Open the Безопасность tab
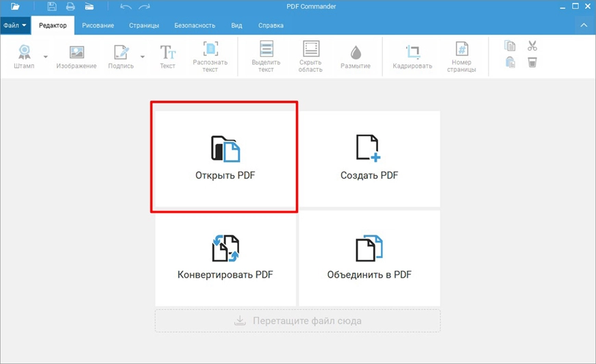The width and height of the screenshot is (596, 364). [x=195, y=25]
